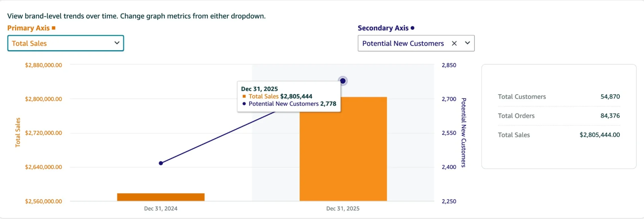The image size is (644, 219).
Task: Click the vertical Potential New Customers axis title
Action: (464, 133)
